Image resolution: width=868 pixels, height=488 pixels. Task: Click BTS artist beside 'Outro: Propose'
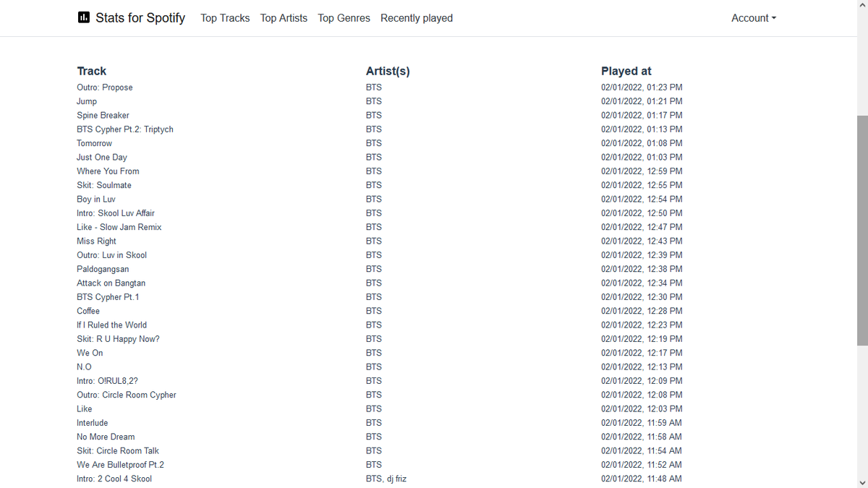tap(374, 87)
